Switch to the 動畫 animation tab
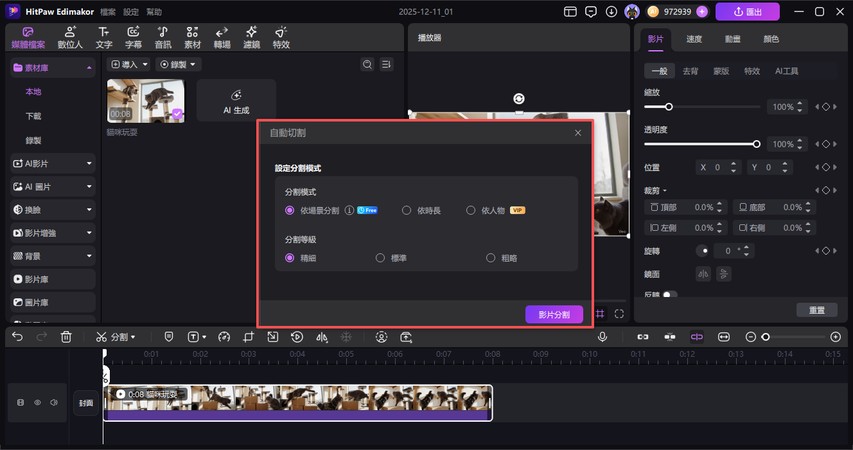Viewport: 853px width, 450px height. pos(732,39)
